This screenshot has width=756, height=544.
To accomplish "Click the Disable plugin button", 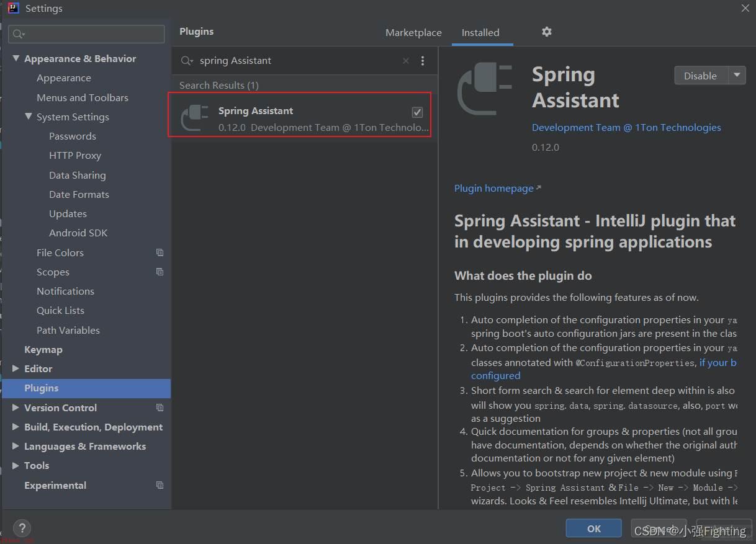I will pyautogui.click(x=701, y=75).
